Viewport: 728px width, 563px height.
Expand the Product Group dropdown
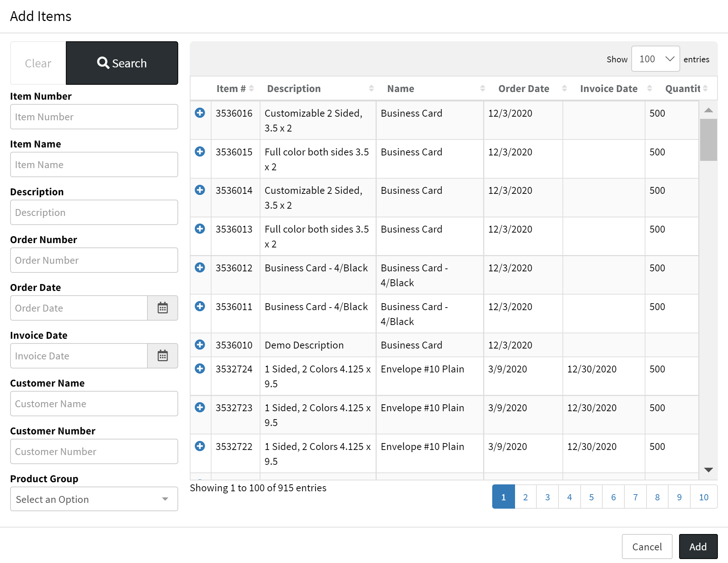point(94,499)
